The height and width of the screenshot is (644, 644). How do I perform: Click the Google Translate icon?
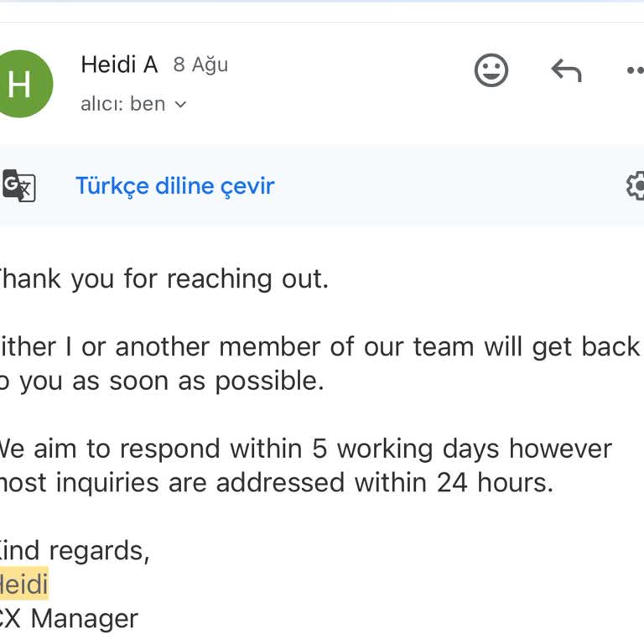(18, 185)
